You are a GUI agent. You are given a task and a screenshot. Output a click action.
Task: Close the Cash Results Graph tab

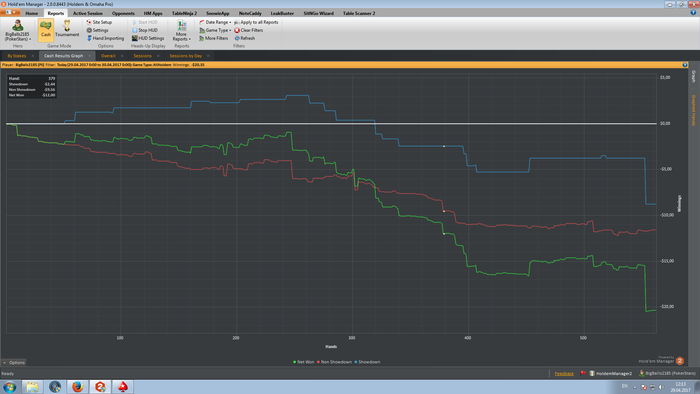point(90,56)
